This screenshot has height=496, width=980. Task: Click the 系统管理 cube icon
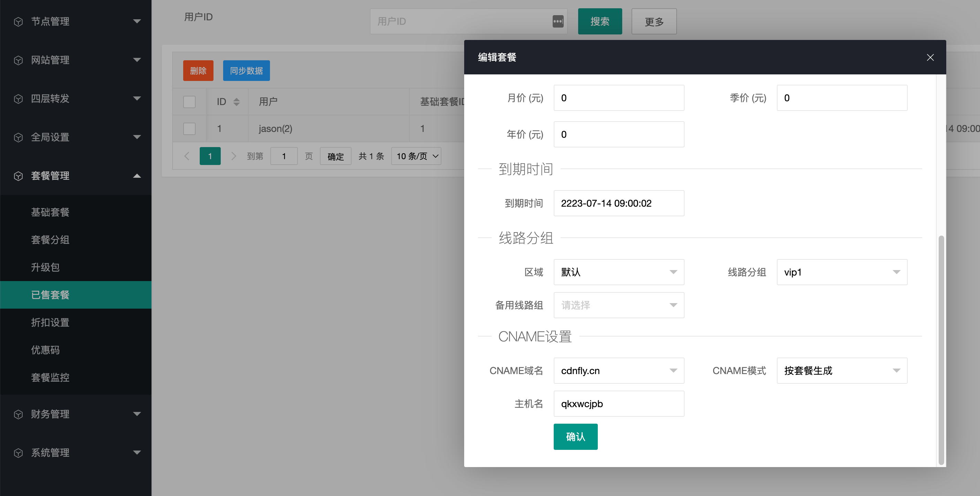coord(18,453)
